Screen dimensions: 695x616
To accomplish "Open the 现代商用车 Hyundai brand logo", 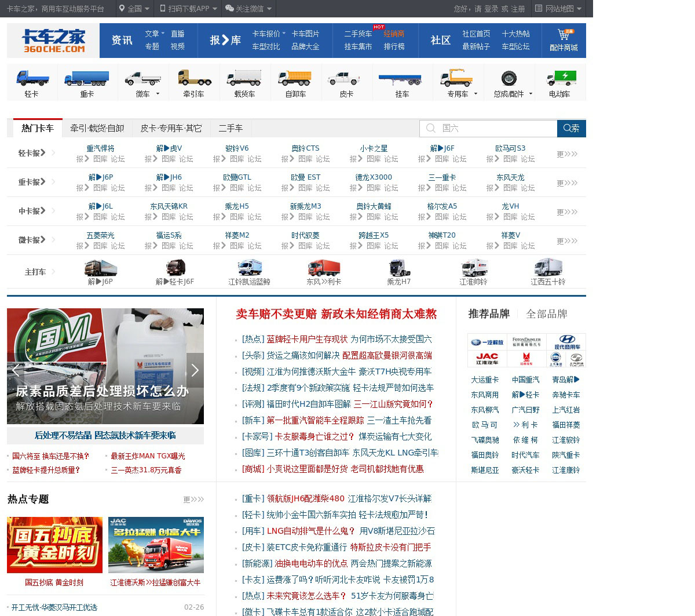I will (566, 342).
